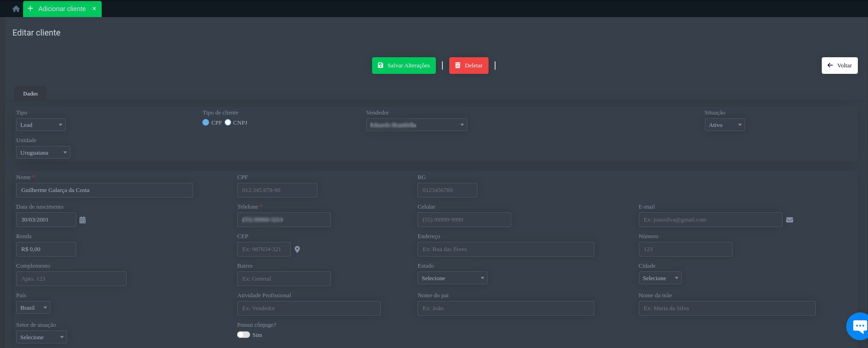Close the Adicionar cliente tab
The width and height of the screenshot is (868, 348).
pyautogui.click(x=94, y=9)
